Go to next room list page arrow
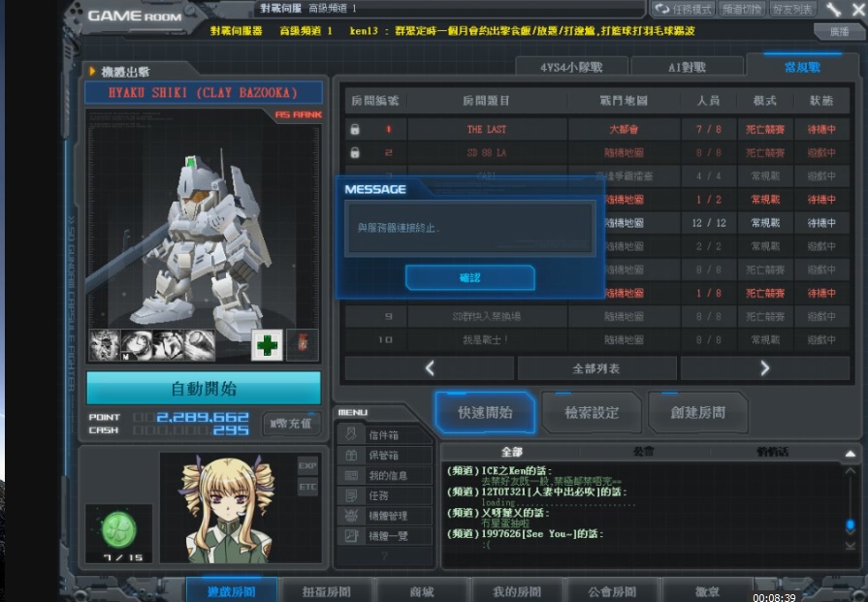The width and height of the screenshot is (868, 602). pyautogui.click(x=764, y=368)
